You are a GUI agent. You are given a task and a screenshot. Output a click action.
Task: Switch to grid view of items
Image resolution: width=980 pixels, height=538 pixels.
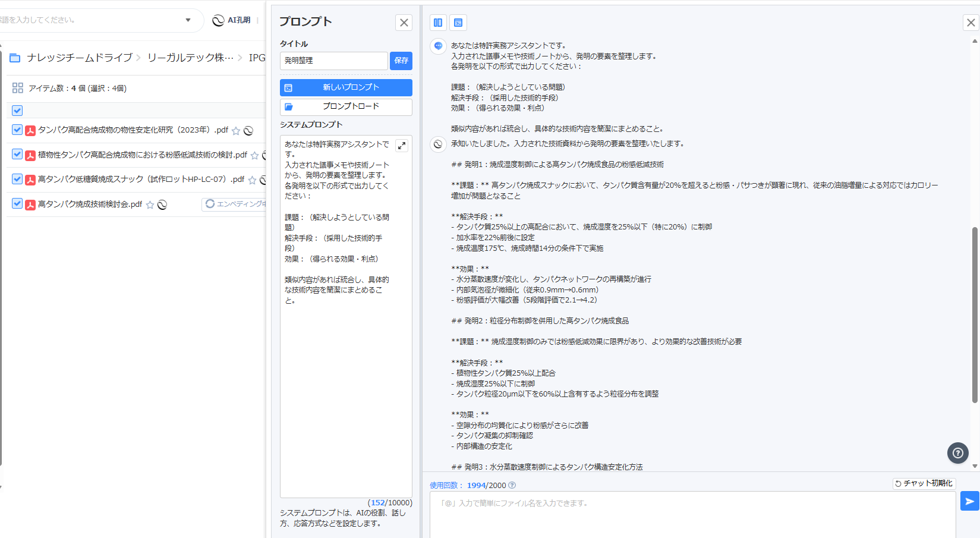point(17,88)
